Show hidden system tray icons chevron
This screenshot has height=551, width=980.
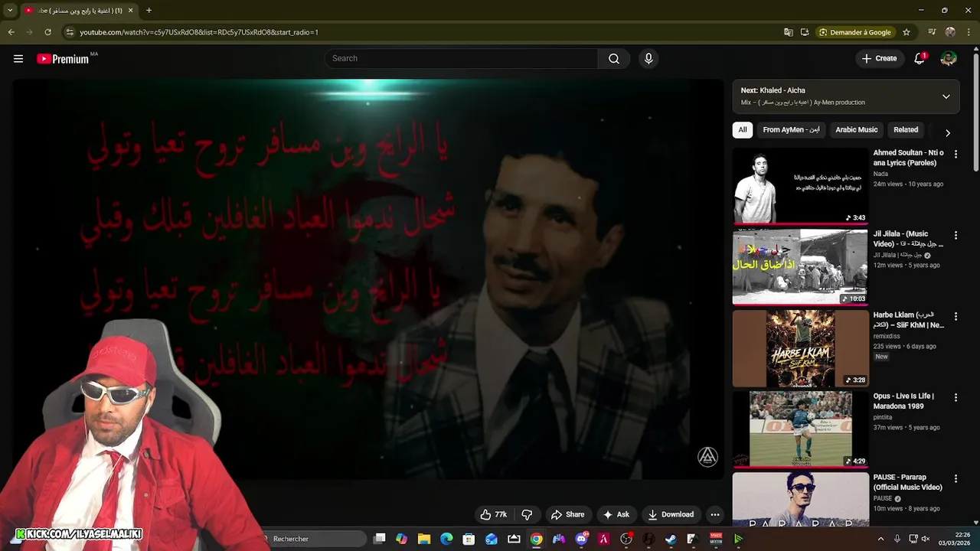point(880,539)
